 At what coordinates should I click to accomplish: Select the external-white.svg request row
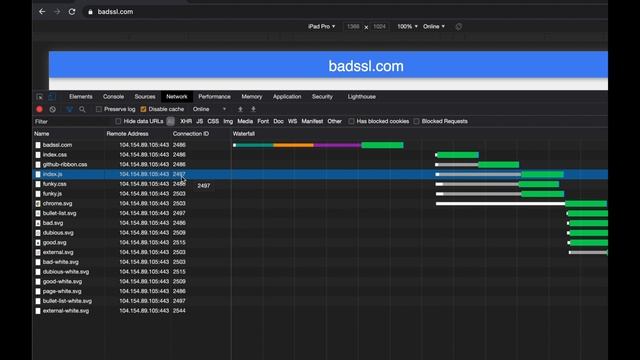click(320, 311)
